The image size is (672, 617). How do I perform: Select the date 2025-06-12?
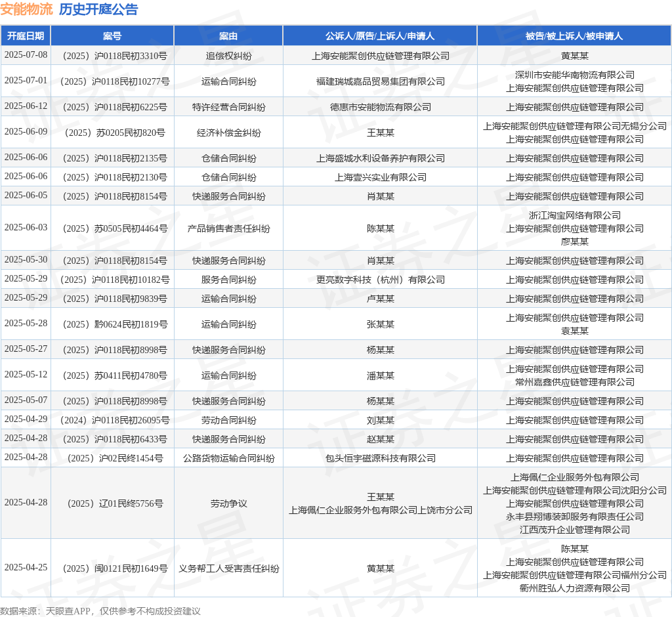coord(26,106)
